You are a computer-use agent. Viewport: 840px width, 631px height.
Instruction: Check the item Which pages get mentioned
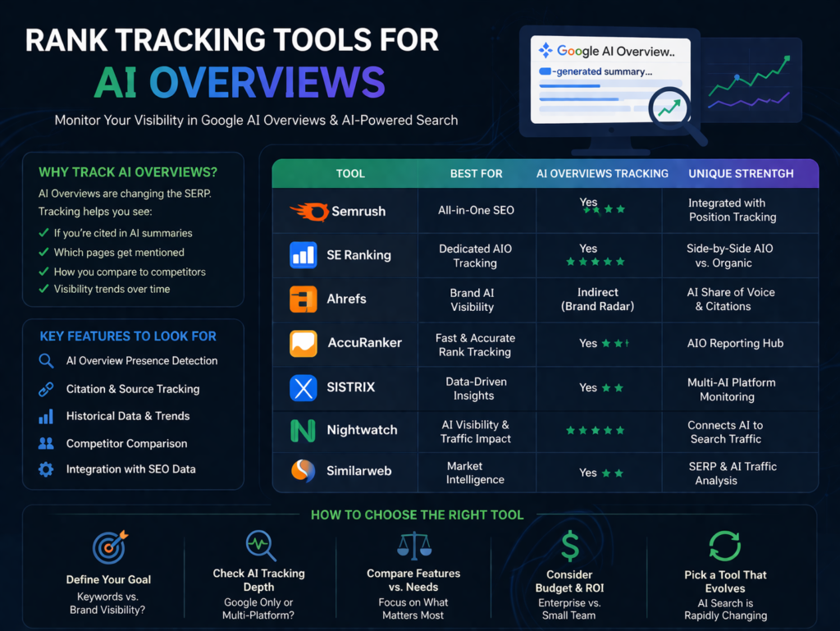[x=45, y=253]
